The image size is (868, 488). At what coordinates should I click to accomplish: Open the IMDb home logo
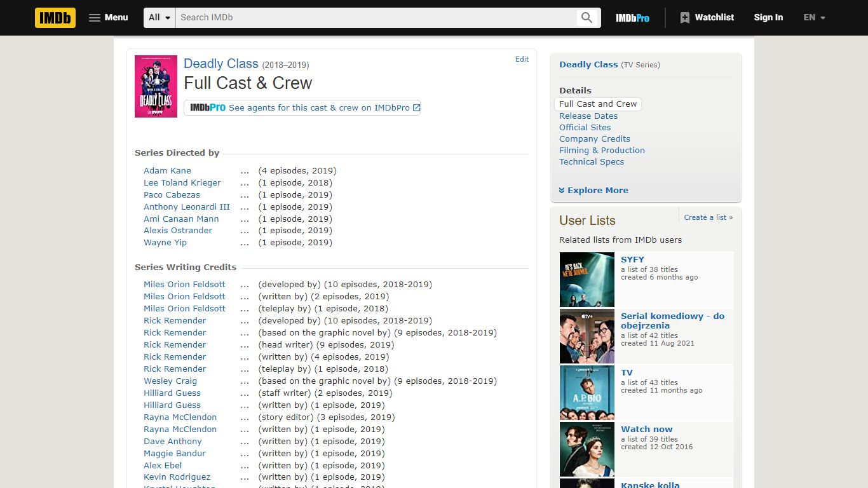55,18
